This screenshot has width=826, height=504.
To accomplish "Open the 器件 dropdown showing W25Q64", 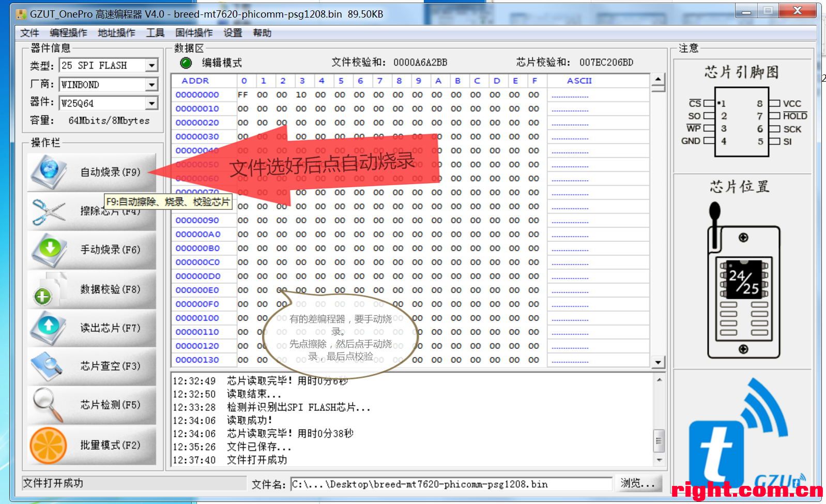I will coord(151,103).
